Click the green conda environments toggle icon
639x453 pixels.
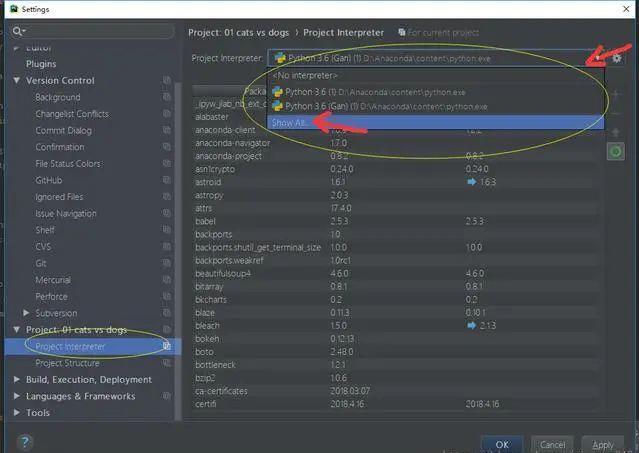coord(616,152)
